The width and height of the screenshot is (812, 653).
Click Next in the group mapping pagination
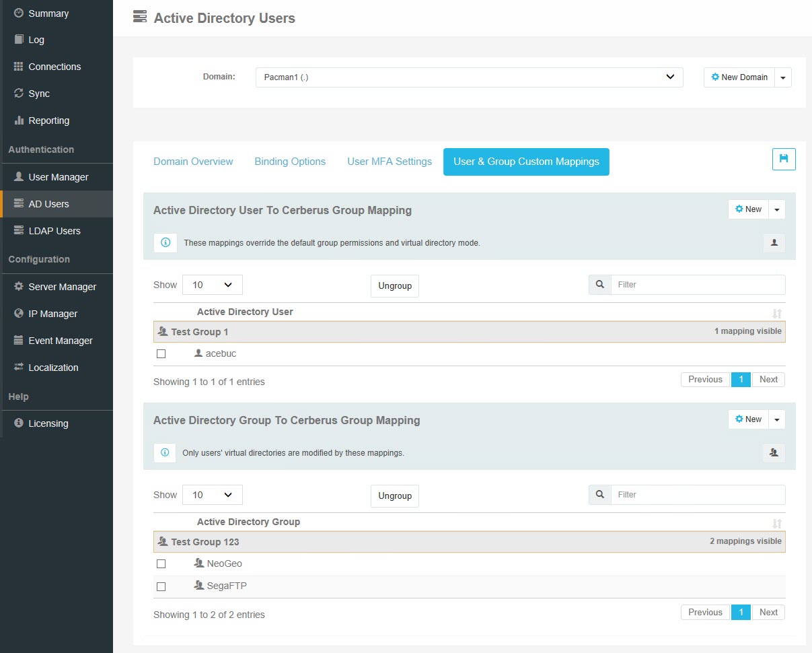[x=768, y=612]
